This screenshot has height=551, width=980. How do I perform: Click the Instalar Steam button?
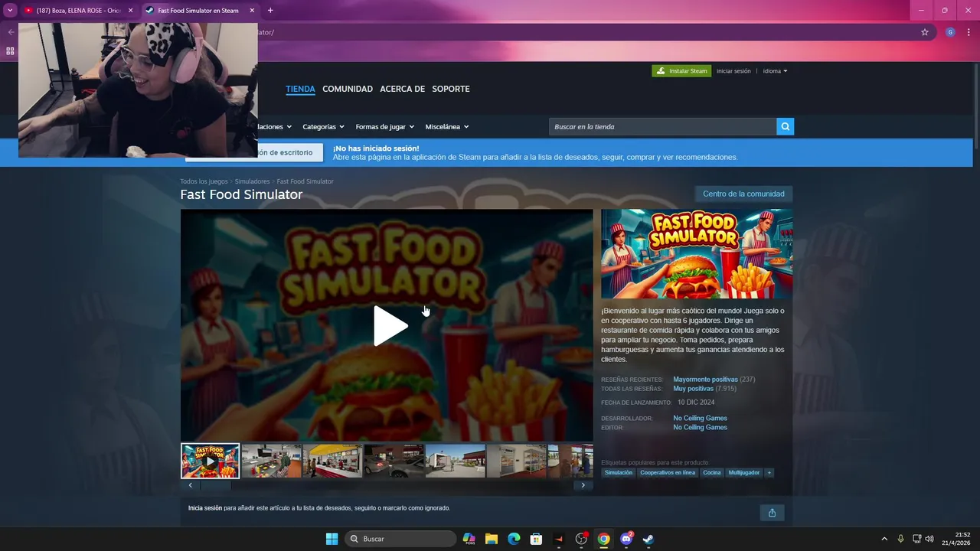681,71
